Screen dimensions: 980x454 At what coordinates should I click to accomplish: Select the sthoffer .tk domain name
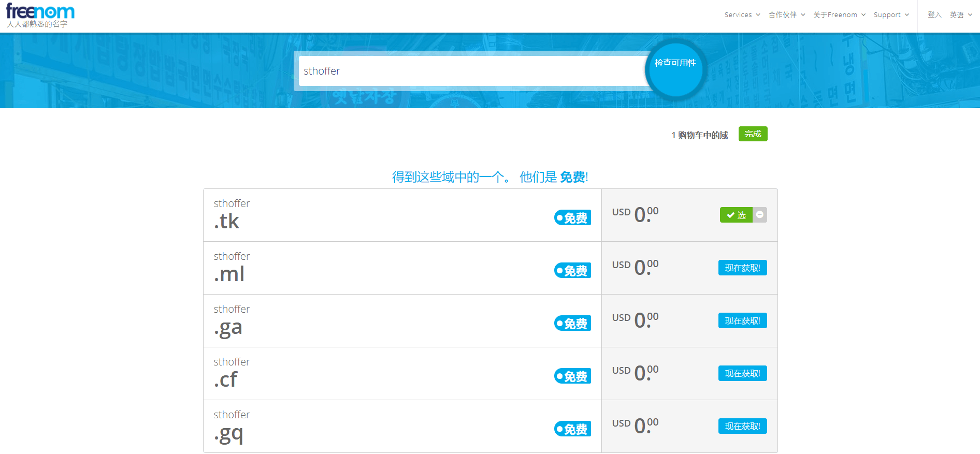(232, 214)
